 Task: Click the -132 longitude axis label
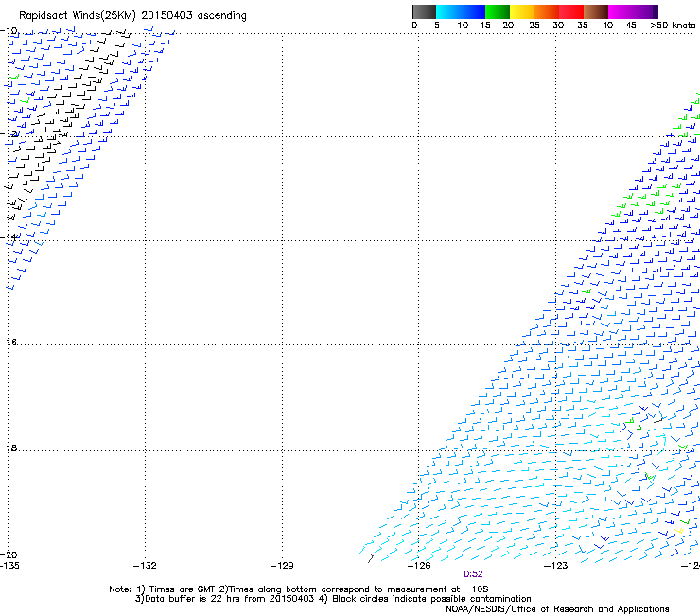145,566
